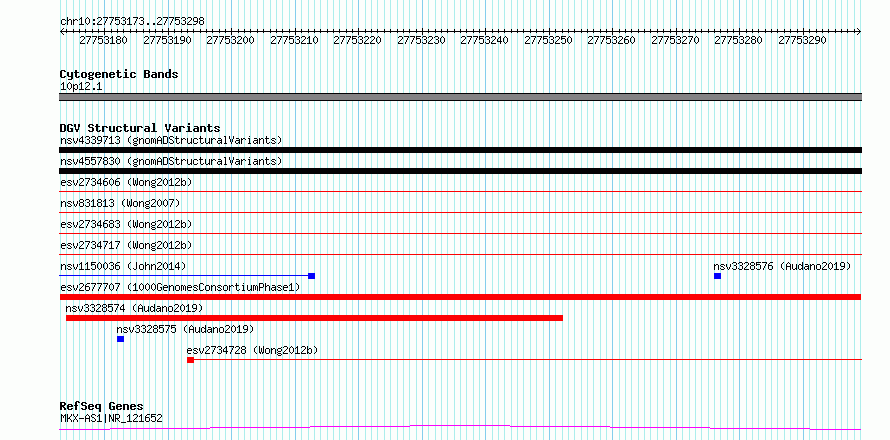Screen dimensions: 890x440
Task: Open variant nsv4339713 gnomAD label
Action: point(171,140)
